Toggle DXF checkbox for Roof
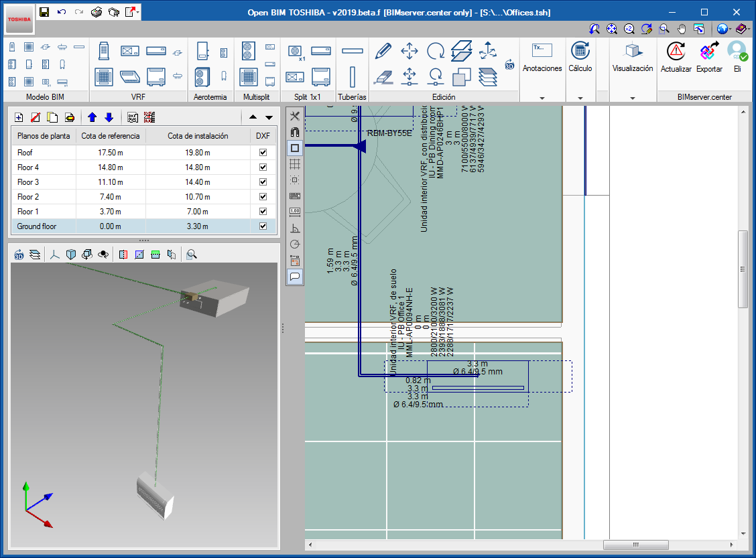This screenshot has height=558, width=756. 263,152
